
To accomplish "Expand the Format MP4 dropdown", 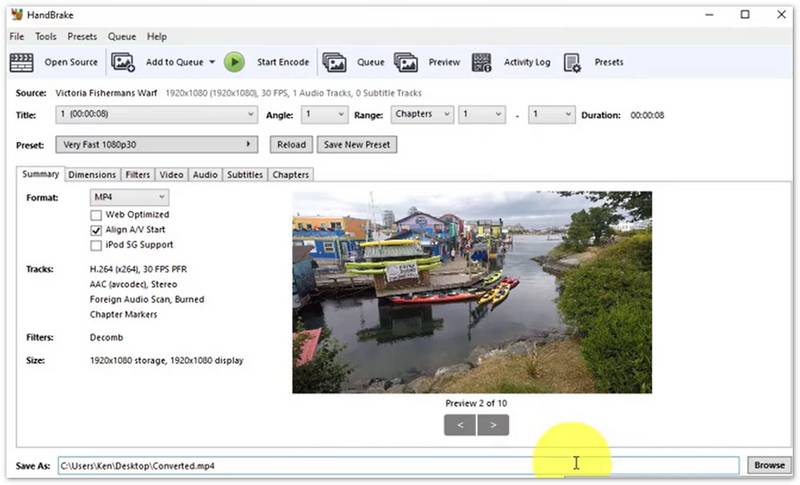I will 129,198.
